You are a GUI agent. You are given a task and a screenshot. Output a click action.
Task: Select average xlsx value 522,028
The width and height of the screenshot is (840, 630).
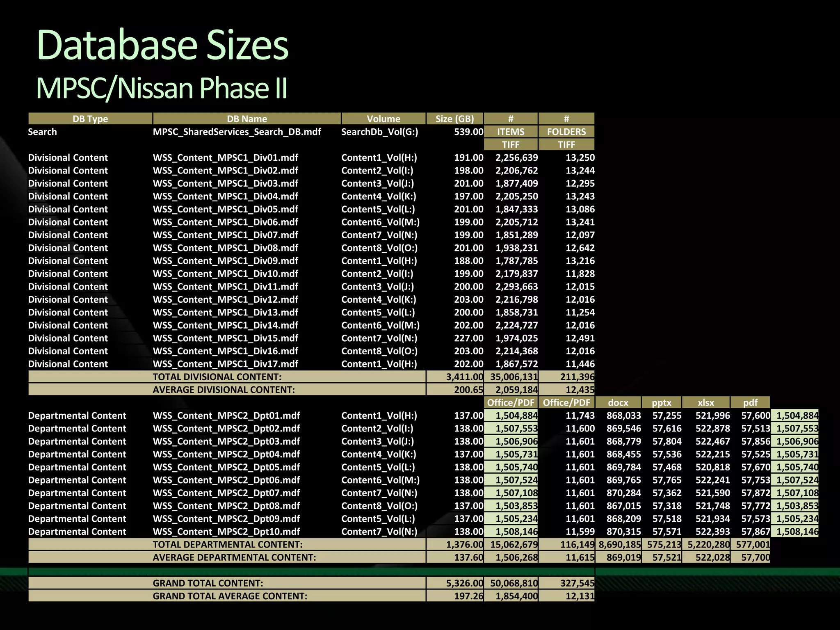click(x=713, y=557)
